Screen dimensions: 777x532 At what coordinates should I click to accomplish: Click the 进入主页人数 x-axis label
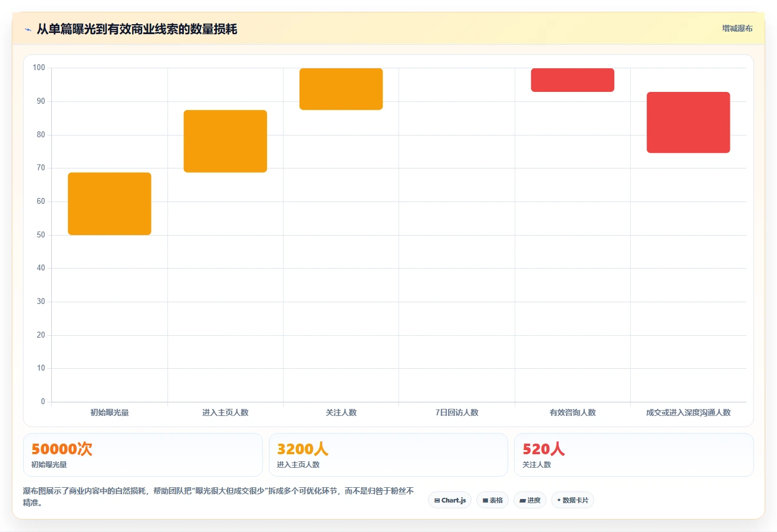pyautogui.click(x=225, y=412)
